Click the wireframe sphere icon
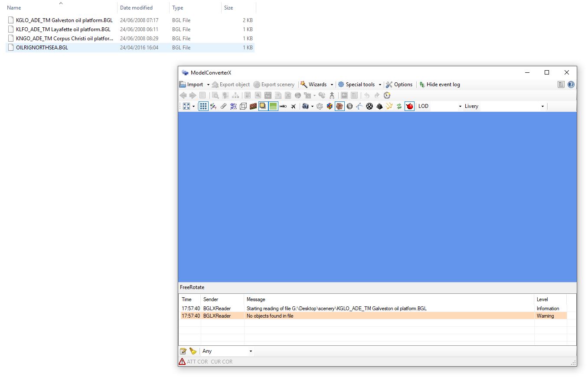Screen dimensions: 588x377 pos(320,106)
